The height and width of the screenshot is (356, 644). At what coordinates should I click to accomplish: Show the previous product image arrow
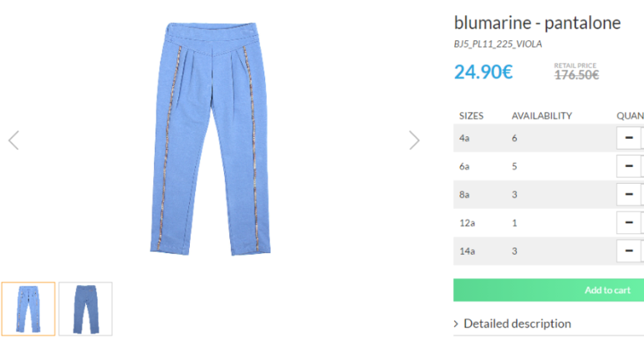click(x=13, y=140)
